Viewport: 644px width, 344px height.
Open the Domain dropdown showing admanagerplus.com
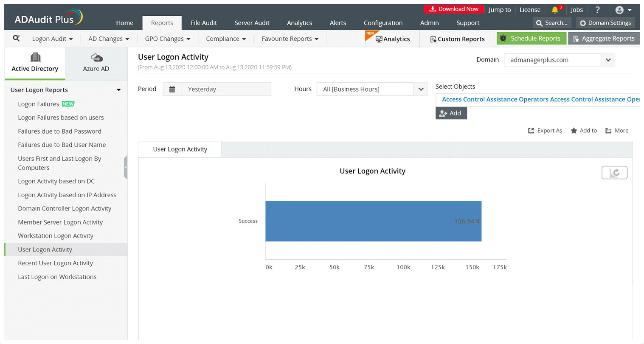tap(608, 60)
